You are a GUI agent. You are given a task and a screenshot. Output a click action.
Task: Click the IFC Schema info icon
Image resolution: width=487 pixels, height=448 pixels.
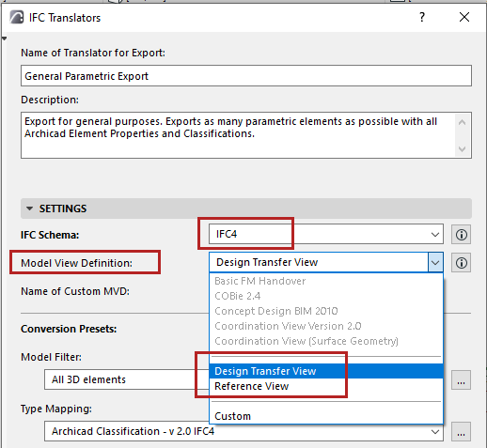461,234
